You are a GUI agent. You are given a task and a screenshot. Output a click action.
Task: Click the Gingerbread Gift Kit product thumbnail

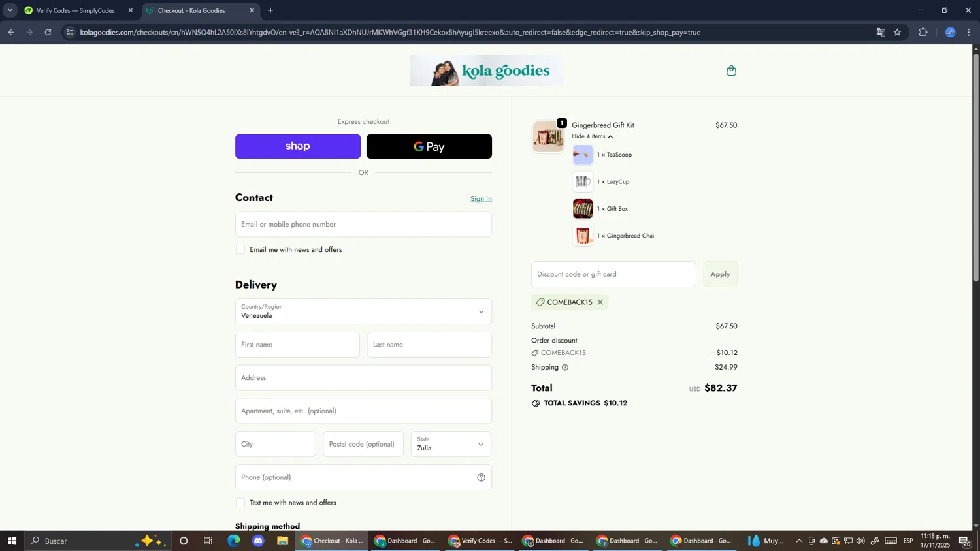pyautogui.click(x=548, y=137)
